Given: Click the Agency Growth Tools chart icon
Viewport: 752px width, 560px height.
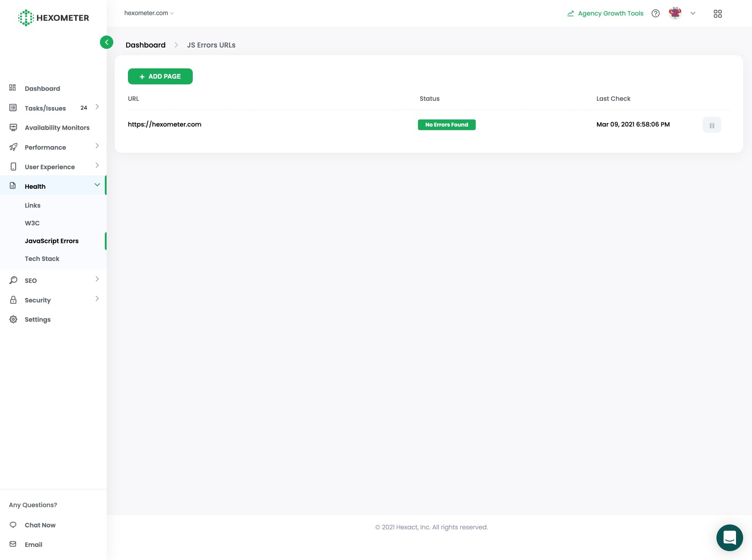Looking at the screenshot, I should click(571, 13).
